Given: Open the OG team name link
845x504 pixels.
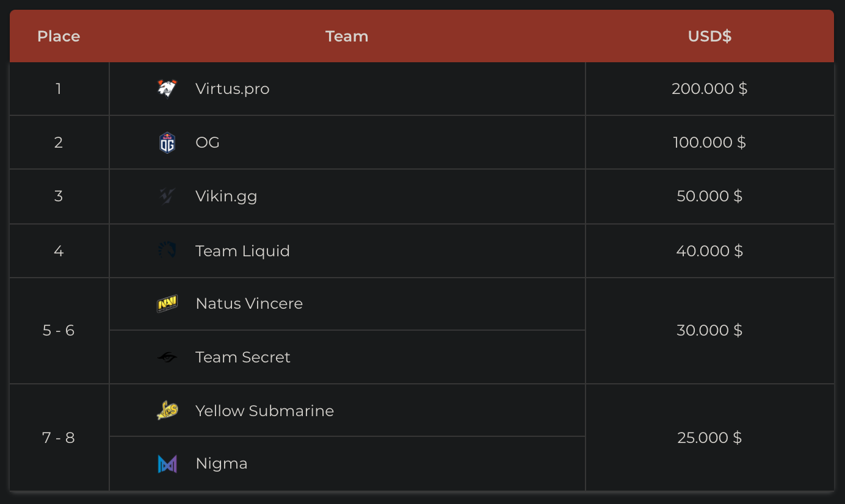Looking at the screenshot, I should tap(207, 142).
